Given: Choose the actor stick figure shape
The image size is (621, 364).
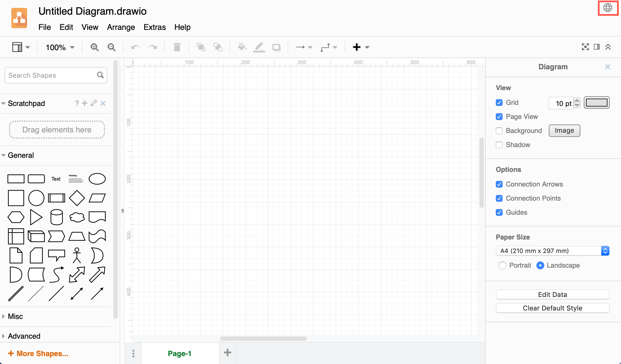Looking at the screenshot, I should [77, 255].
